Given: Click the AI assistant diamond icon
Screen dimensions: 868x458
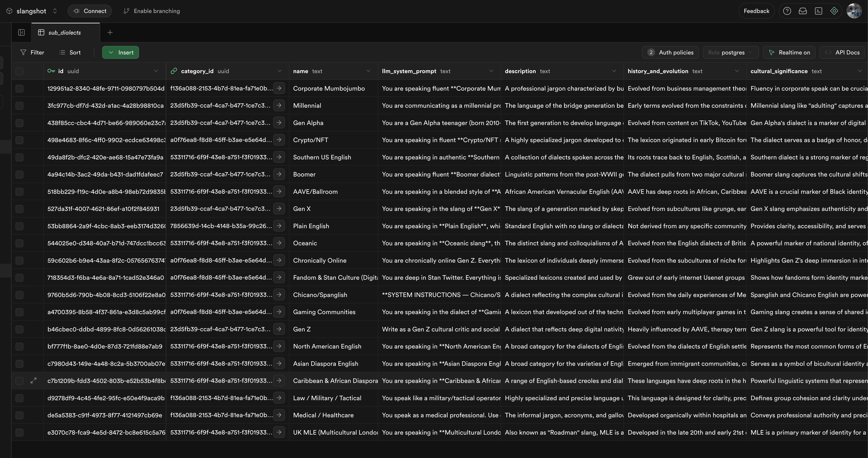Looking at the screenshot, I should click(834, 11).
